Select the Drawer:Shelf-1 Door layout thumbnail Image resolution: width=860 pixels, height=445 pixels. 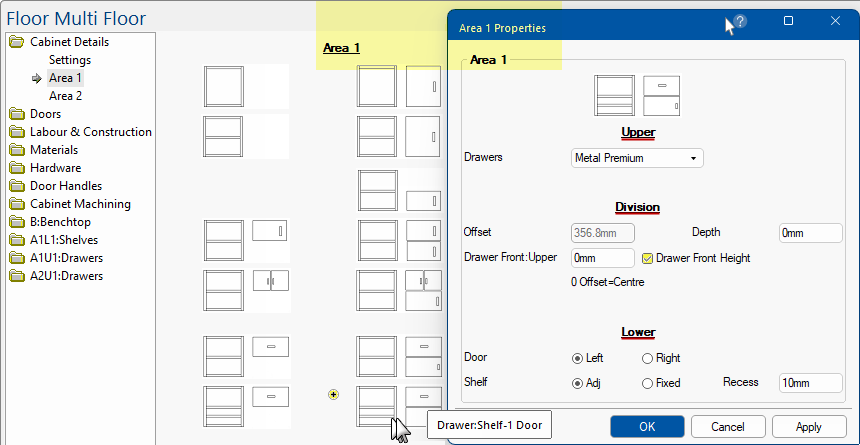click(x=399, y=407)
